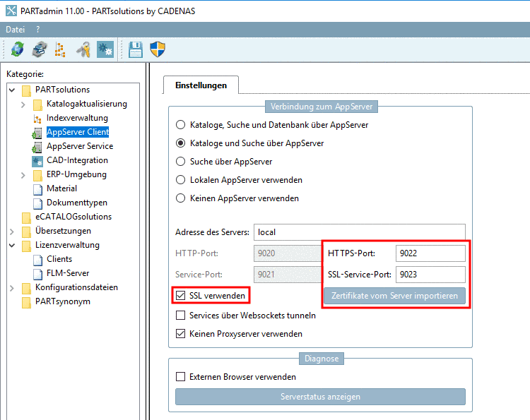530x420 pixels.
Task: Select 'Kataloge, Suche und Datenbank über AppServer'
Action: click(180, 125)
